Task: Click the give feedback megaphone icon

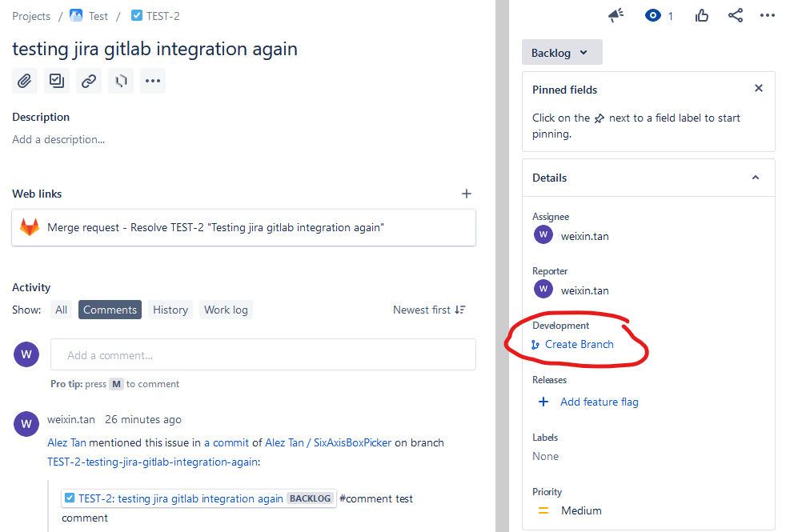Action: (x=616, y=15)
